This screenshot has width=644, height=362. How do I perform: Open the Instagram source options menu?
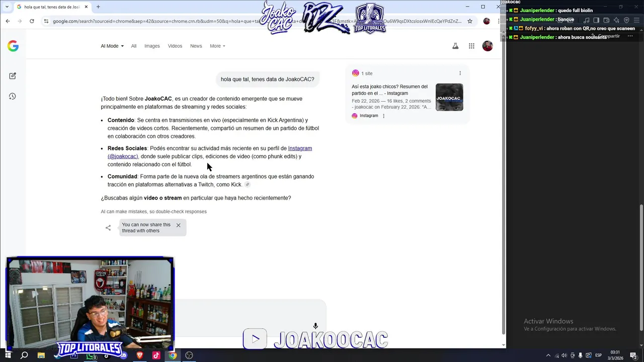point(383,116)
